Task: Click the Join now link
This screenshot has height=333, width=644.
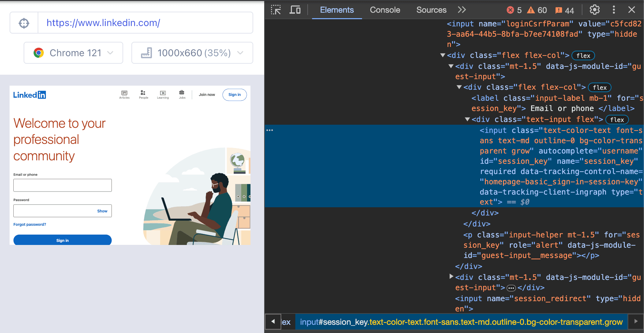Action: point(207,95)
